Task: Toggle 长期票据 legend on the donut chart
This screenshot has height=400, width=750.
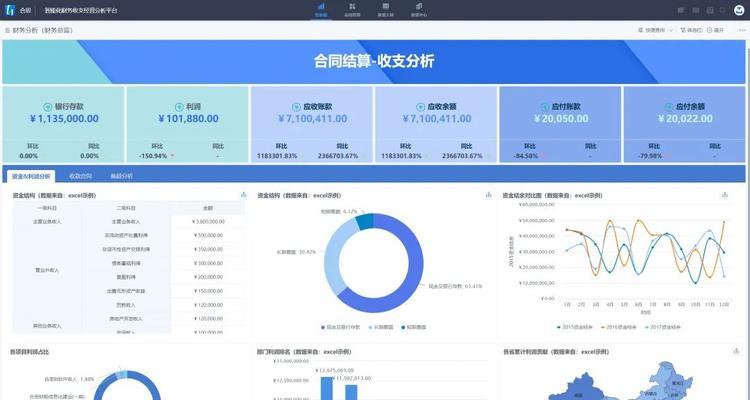Action: pos(381,327)
